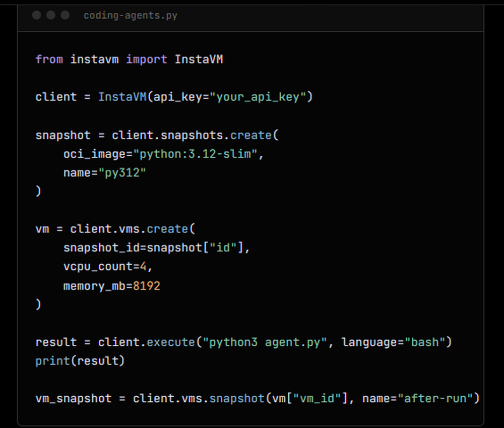Click the coding-agents.py file title
This screenshot has height=428, width=504.
click(130, 16)
